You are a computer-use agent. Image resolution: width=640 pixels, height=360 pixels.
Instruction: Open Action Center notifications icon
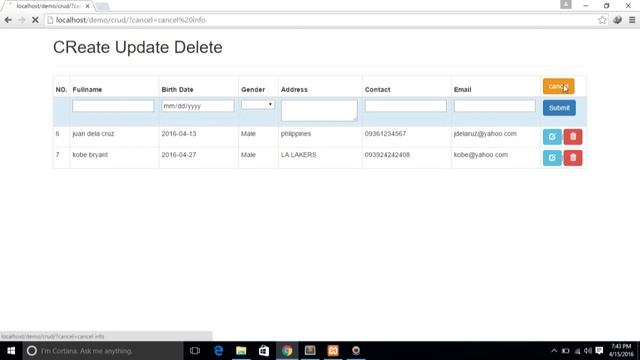pos(599,351)
